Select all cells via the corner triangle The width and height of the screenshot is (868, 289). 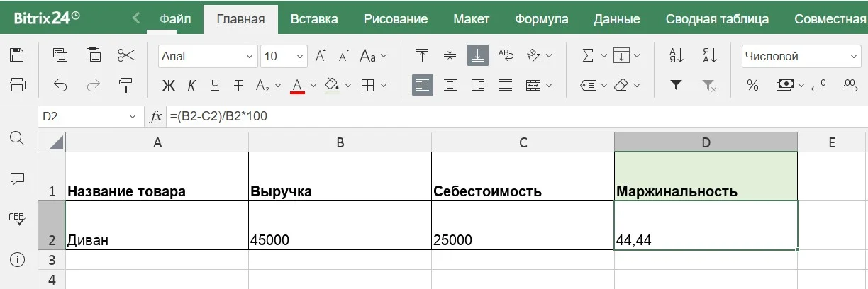(52, 143)
